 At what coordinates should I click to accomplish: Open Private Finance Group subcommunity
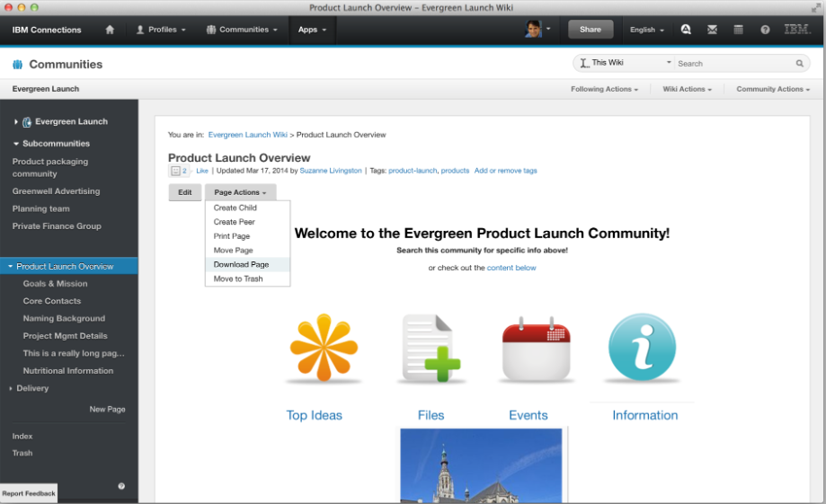click(57, 225)
